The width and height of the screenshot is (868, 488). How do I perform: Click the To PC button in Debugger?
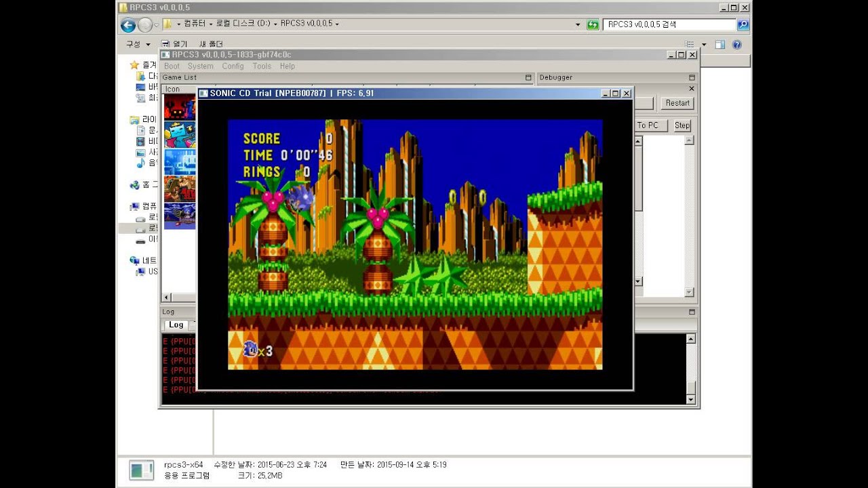tap(651, 125)
